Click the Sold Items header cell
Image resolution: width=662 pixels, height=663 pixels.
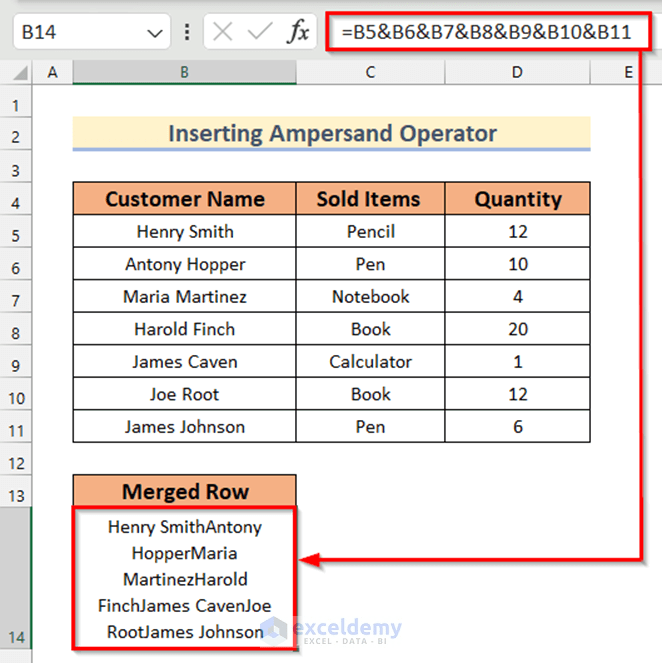(370, 199)
